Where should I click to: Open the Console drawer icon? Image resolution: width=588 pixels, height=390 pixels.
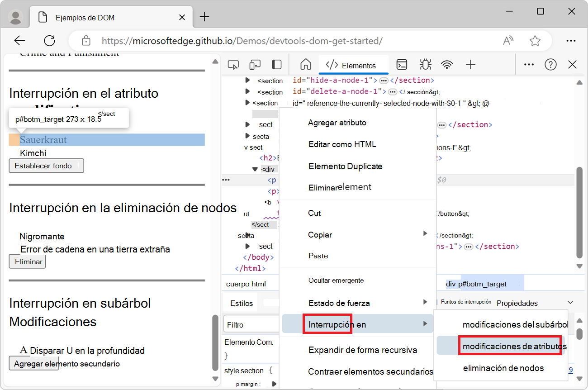[402, 64]
